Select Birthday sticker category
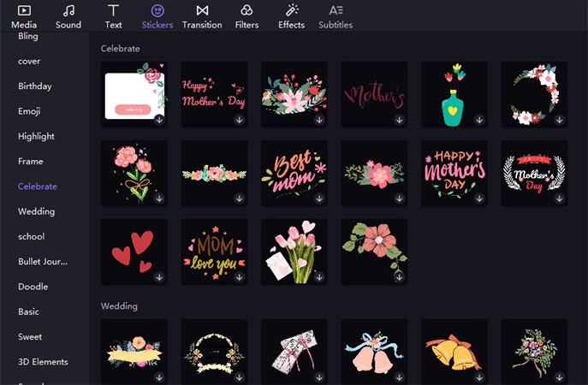 (x=35, y=86)
